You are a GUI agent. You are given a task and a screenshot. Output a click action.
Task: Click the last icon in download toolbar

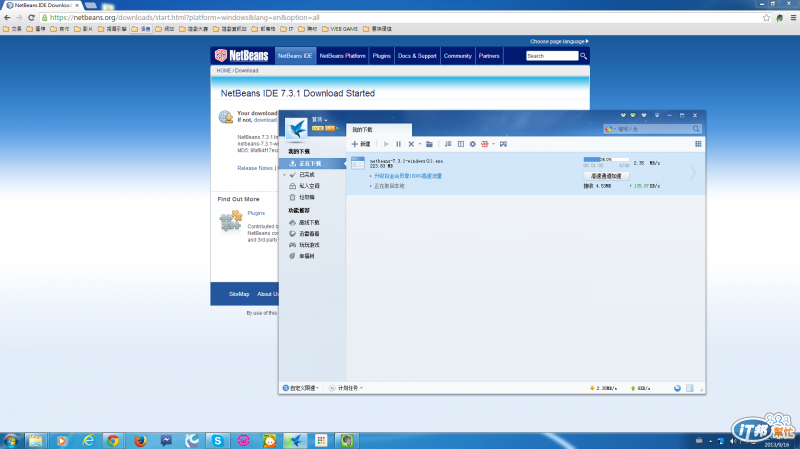(x=503, y=144)
